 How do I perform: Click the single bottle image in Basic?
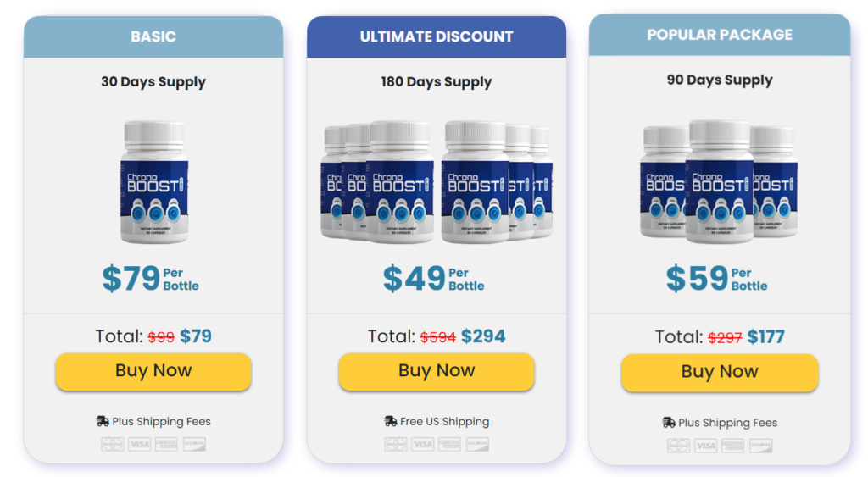click(153, 181)
